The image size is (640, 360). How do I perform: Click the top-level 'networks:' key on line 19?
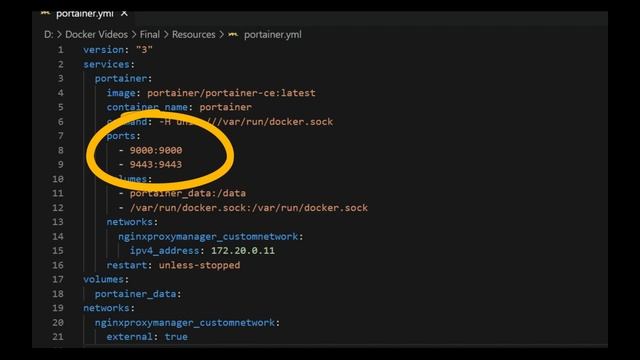click(x=109, y=308)
